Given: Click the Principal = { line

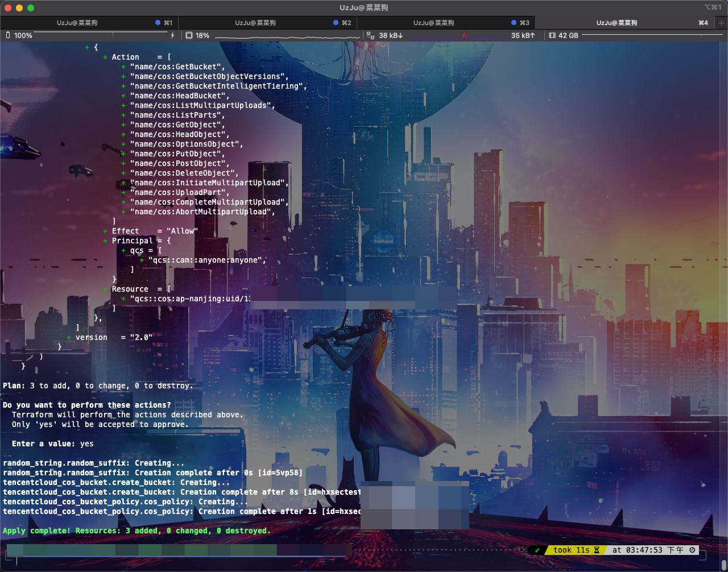Looking at the screenshot, I should [137, 241].
